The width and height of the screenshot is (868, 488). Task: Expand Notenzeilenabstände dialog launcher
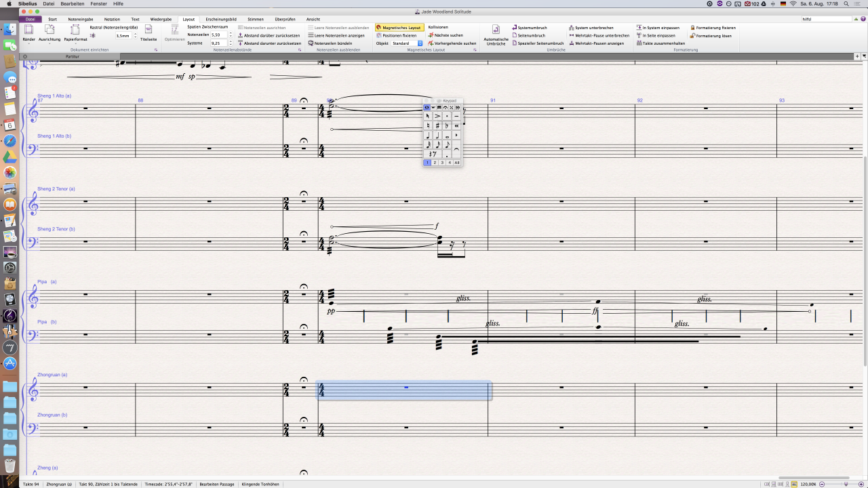point(299,49)
